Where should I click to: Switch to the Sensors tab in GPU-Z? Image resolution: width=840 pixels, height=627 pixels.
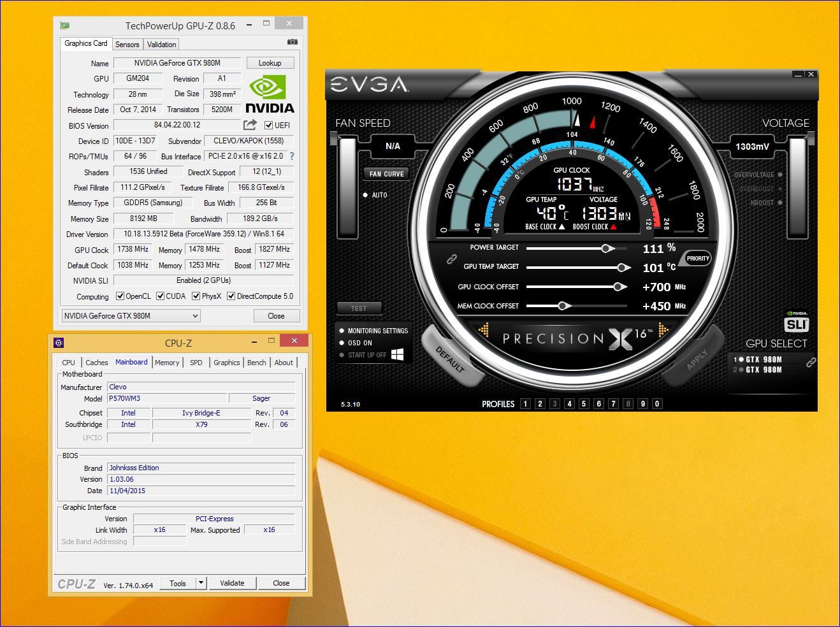pos(127,45)
